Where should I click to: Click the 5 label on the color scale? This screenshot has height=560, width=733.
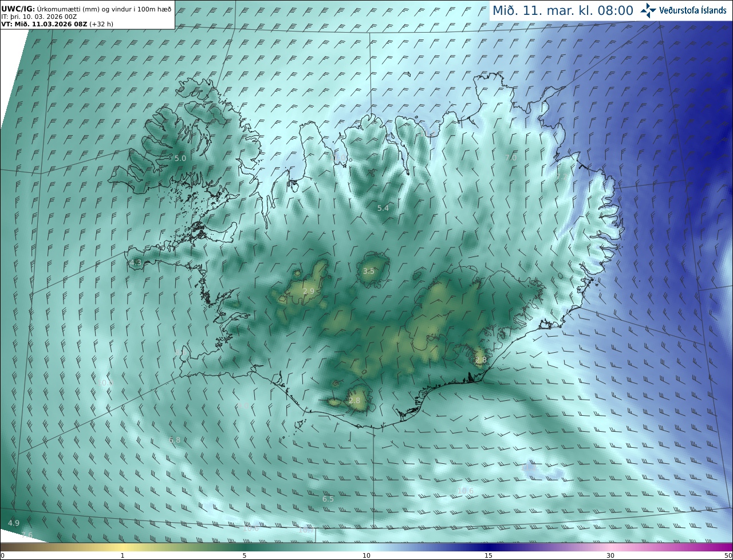245,555
